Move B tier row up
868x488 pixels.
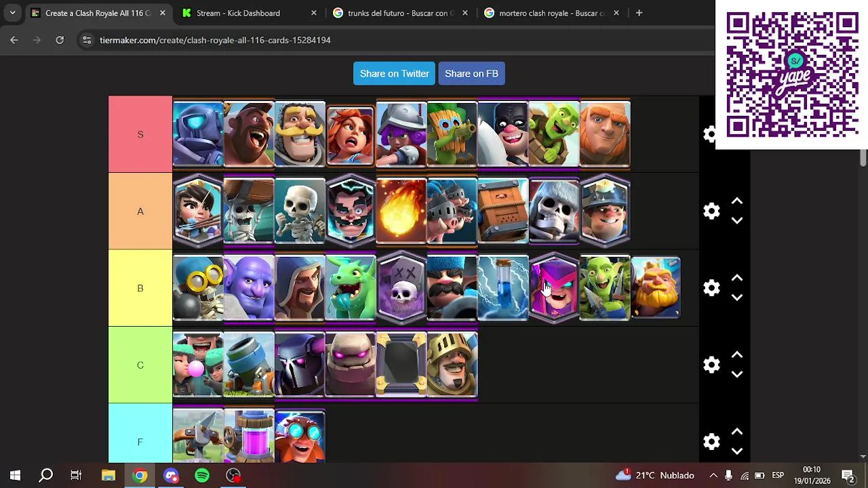737,278
